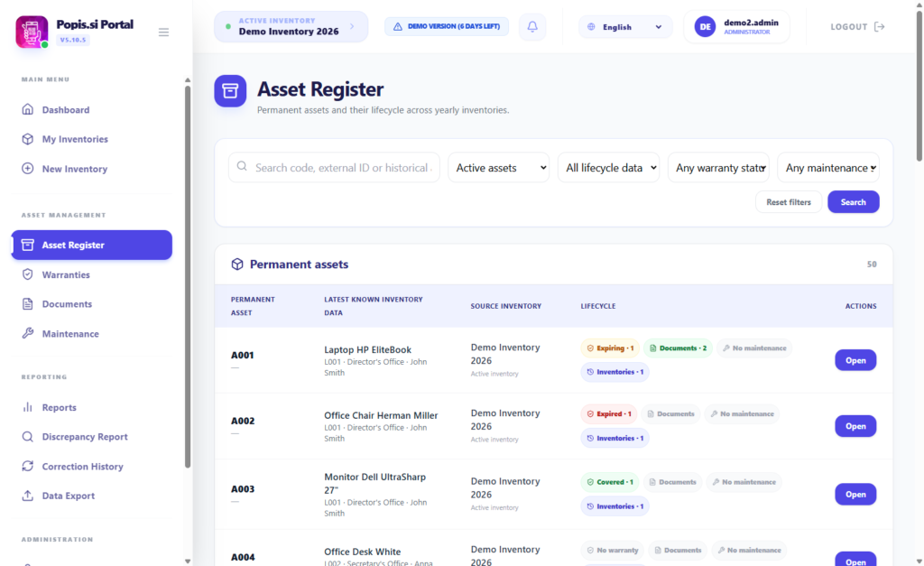924x566 pixels.
Task: Select asset code A002
Action: tap(243, 421)
